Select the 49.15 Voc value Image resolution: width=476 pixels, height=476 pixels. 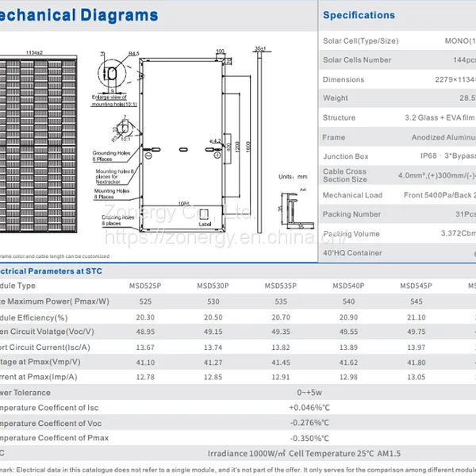pos(213,332)
